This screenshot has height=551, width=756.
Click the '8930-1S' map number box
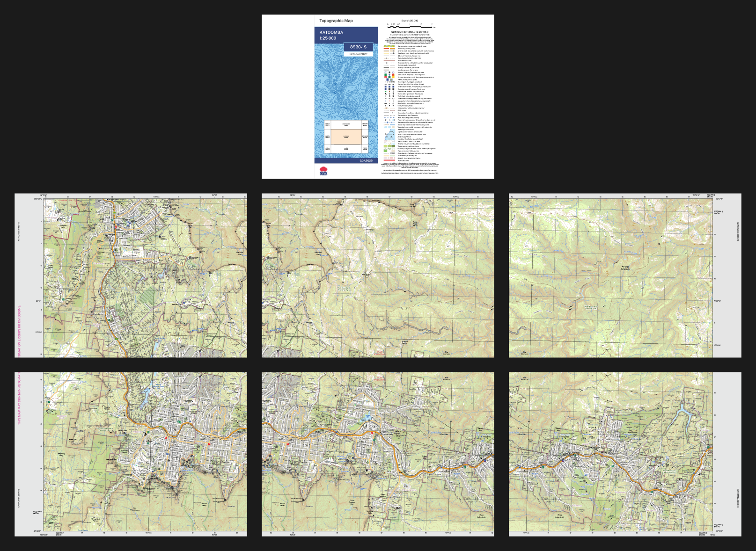pyautogui.click(x=358, y=47)
